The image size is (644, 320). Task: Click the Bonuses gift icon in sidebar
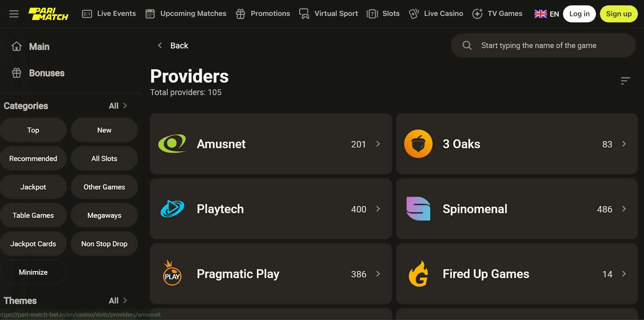click(17, 73)
